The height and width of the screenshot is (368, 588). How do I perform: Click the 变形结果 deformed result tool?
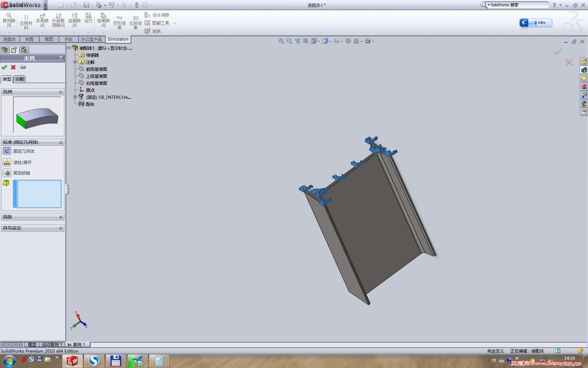coord(119,23)
